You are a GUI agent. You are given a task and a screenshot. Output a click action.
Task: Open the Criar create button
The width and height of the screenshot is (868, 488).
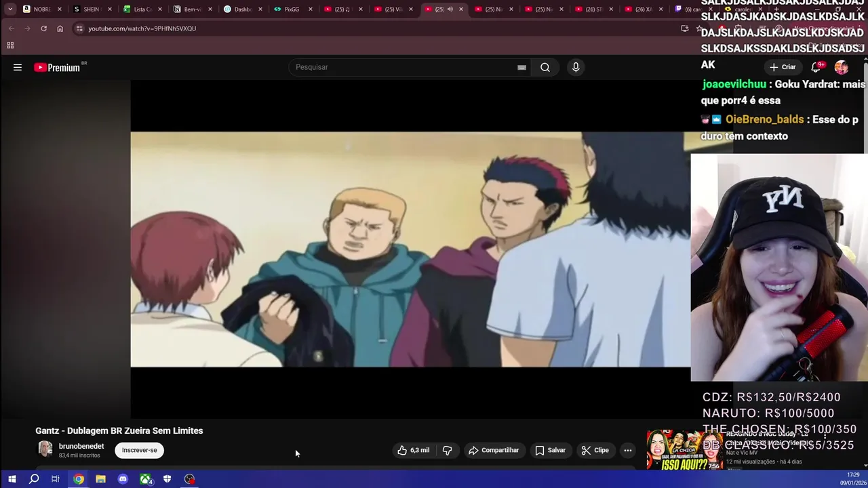783,67
